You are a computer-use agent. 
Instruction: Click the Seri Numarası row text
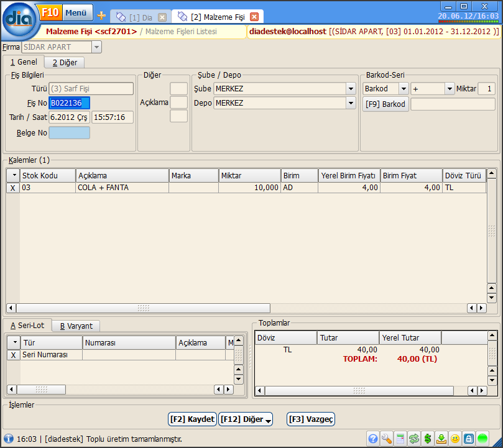(x=45, y=355)
